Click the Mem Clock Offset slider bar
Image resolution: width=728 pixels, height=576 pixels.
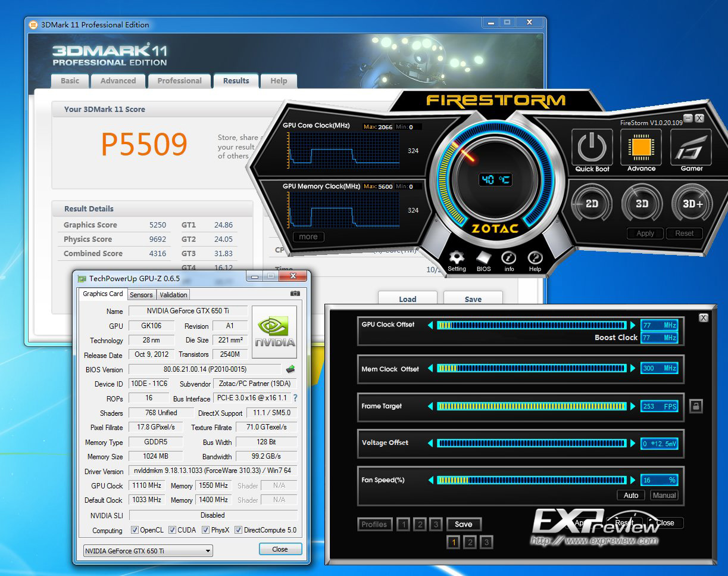click(532, 369)
